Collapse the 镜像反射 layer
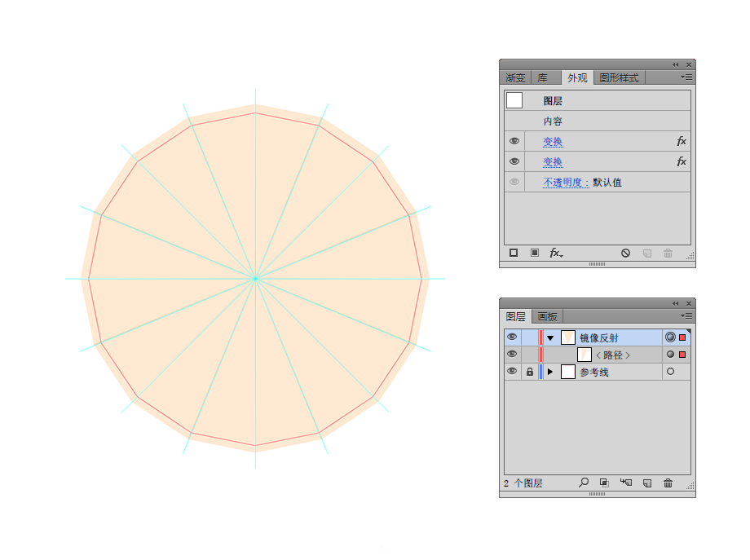 [x=550, y=337]
